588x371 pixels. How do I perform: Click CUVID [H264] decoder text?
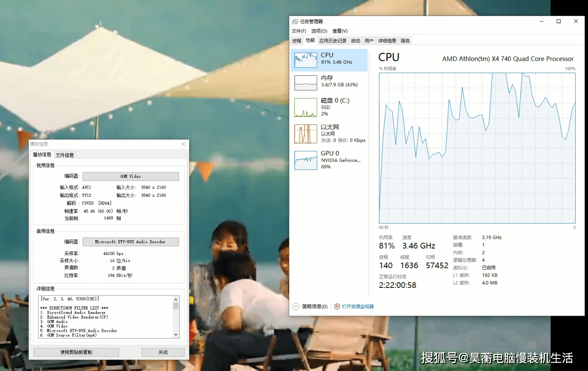pos(97,203)
